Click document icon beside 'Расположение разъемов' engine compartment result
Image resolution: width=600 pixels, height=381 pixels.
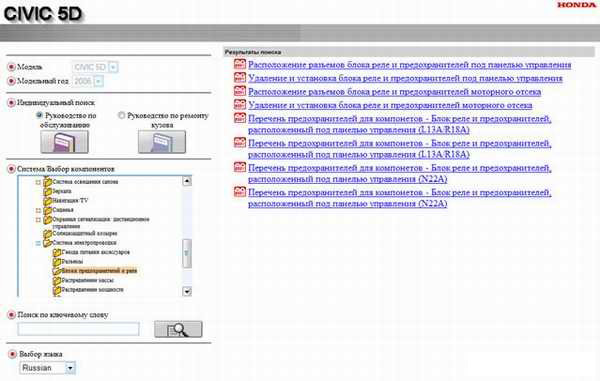[240, 91]
